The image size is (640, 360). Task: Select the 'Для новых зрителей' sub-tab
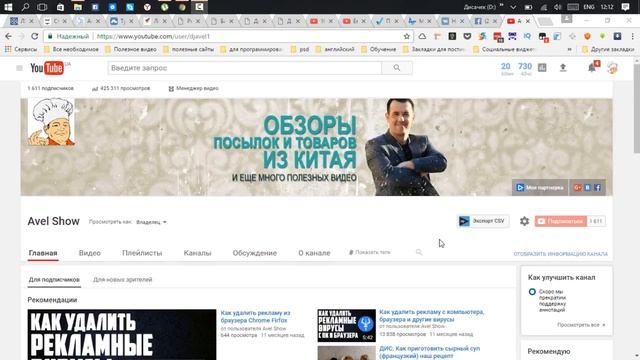coord(122,280)
